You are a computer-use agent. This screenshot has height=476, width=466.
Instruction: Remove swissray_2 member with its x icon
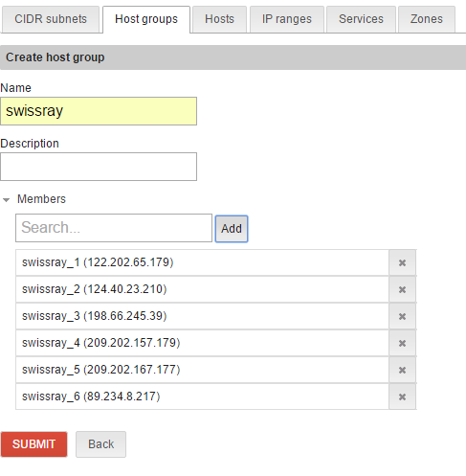(402, 289)
